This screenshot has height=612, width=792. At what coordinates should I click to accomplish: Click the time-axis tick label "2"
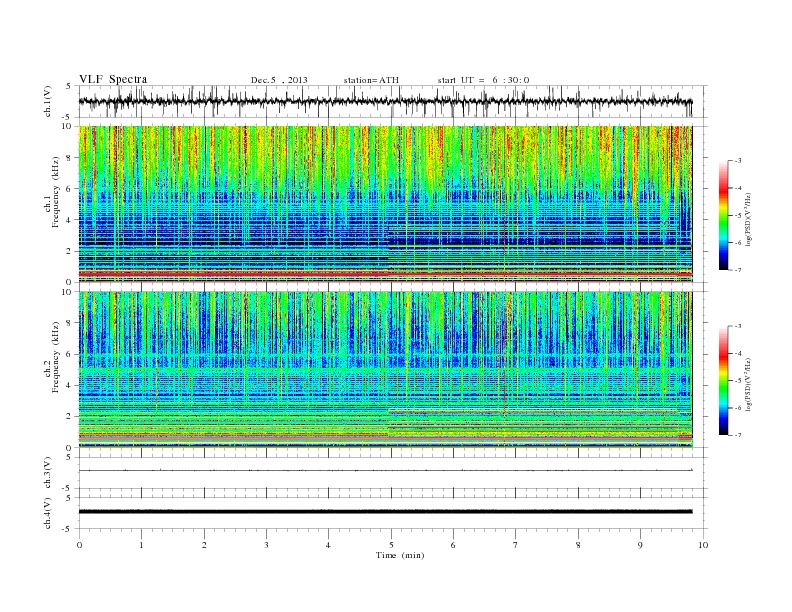point(204,545)
